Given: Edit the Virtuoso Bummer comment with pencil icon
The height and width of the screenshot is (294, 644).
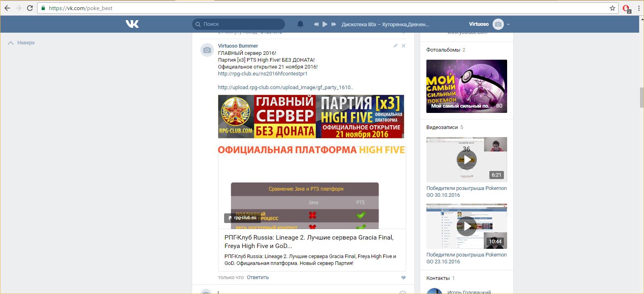Looking at the screenshot, I should [395, 46].
